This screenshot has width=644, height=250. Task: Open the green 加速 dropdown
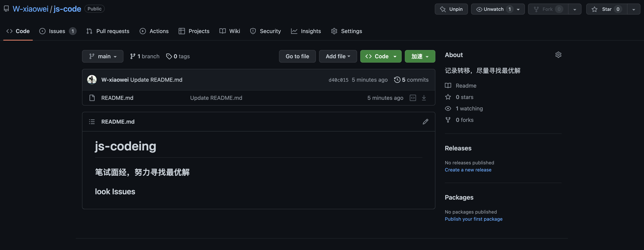click(x=420, y=56)
